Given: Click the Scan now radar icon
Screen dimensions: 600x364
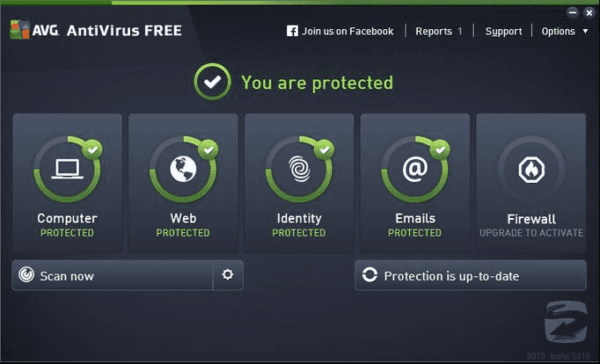Looking at the screenshot, I should (26, 274).
